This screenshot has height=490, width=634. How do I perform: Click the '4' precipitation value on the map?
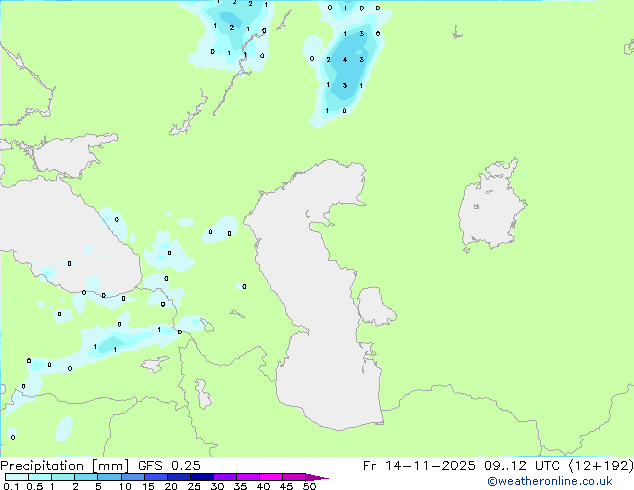point(345,59)
